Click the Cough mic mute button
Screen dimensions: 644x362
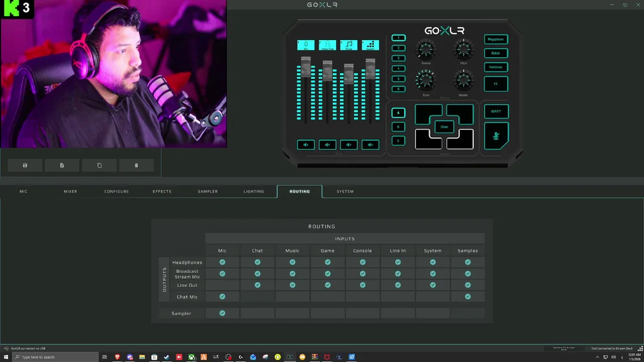pos(496,136)
